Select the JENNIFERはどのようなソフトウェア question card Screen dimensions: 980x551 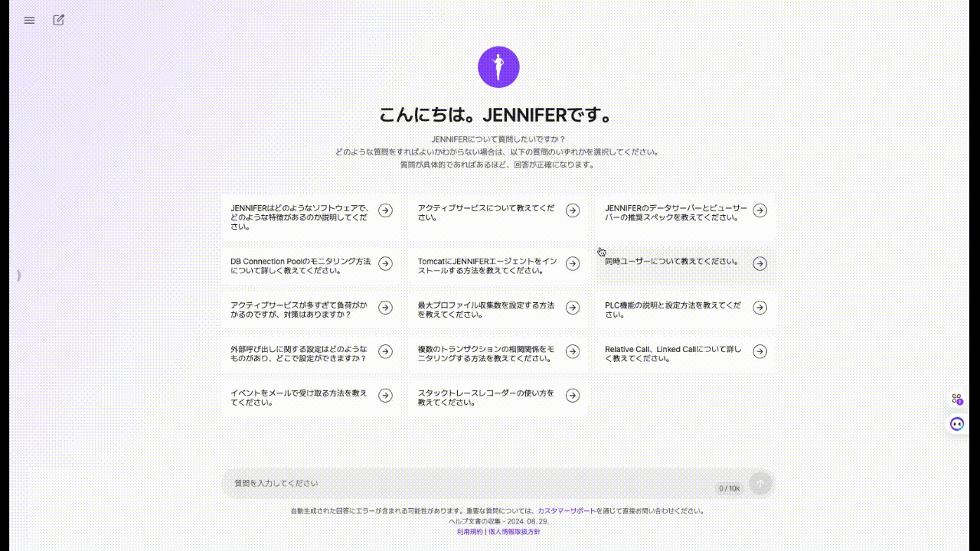(299, 217)
